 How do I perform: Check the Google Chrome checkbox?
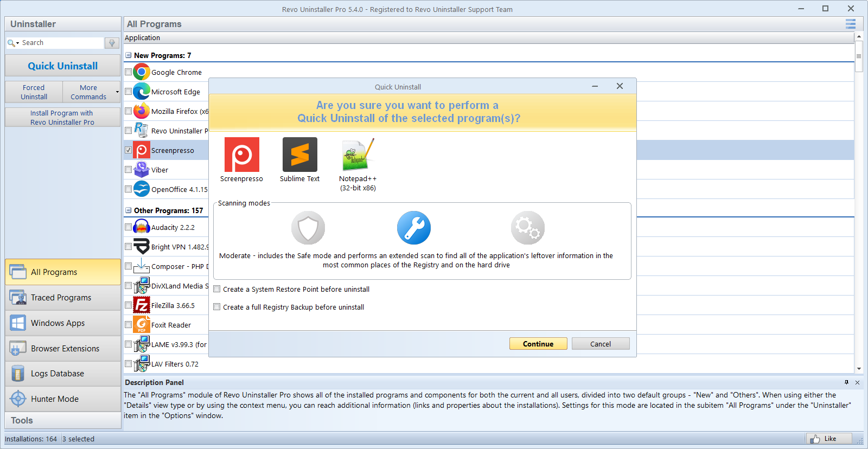(128, 72)
